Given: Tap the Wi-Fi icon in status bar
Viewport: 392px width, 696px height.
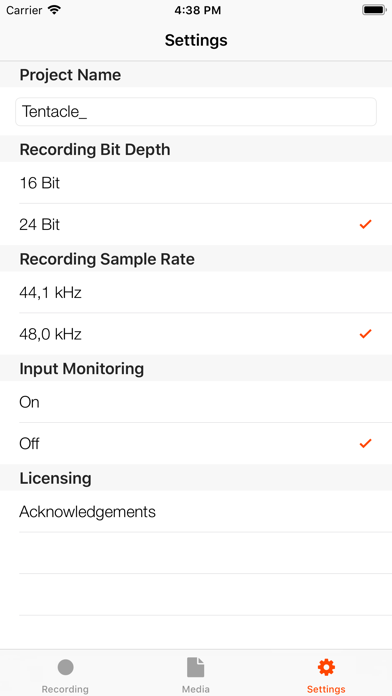Looking at the screenshot, I should (55, 10).
